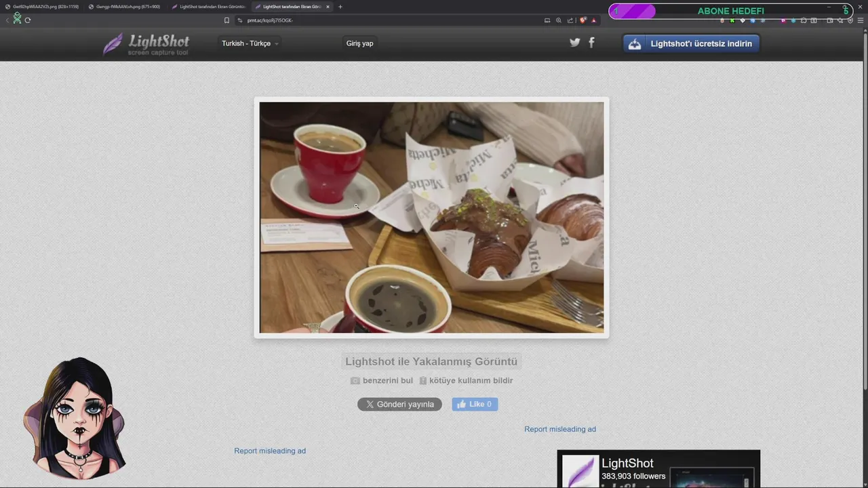Click the Lightshot'ı ücretsiz indirin button
Viewport: 868px width, 488px height.
click(691, 43)
